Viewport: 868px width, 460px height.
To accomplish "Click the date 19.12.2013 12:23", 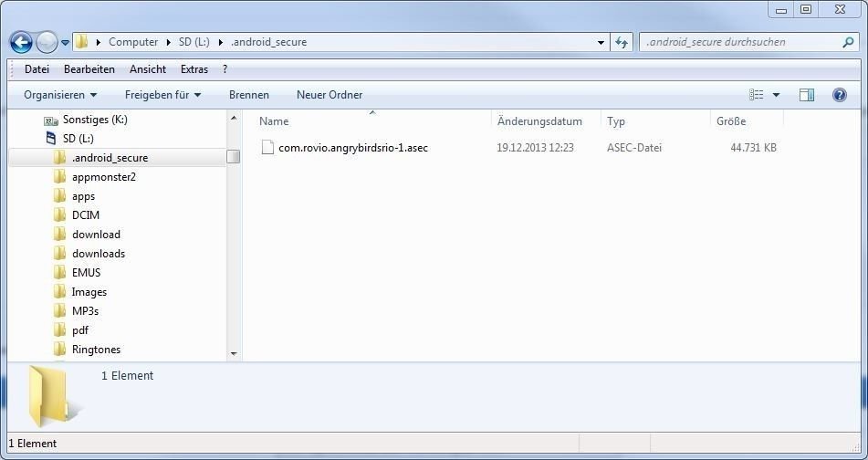I will [535, 148].
